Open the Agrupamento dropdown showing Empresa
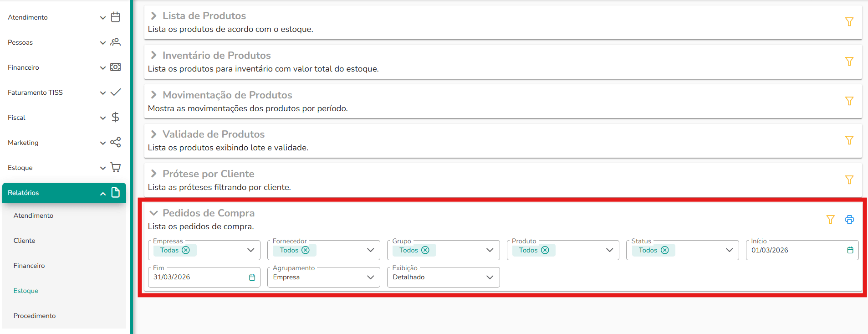The width and height of the screenshot is (868, 334). pos(323,277)
